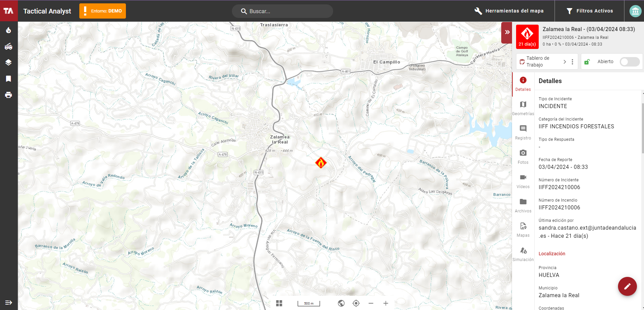Expand the left sidebar navigation menu

coord(8,303)
